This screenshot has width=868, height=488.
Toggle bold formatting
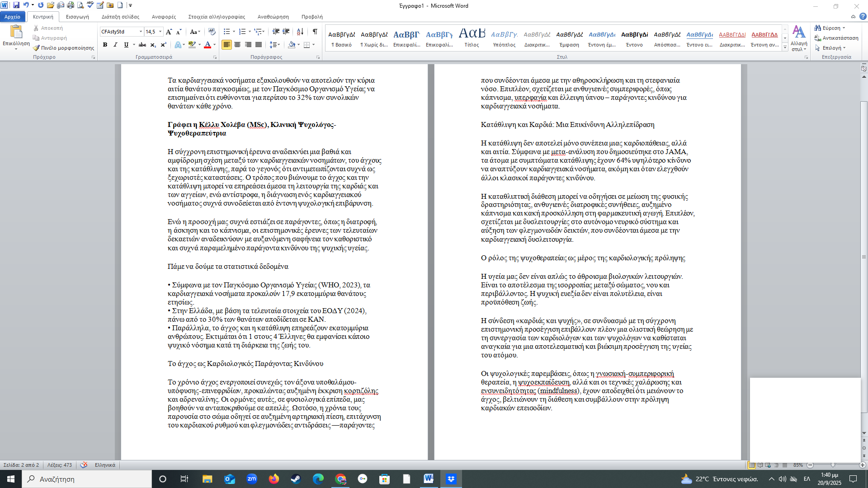pyautogui.click(x=105, y=45)
